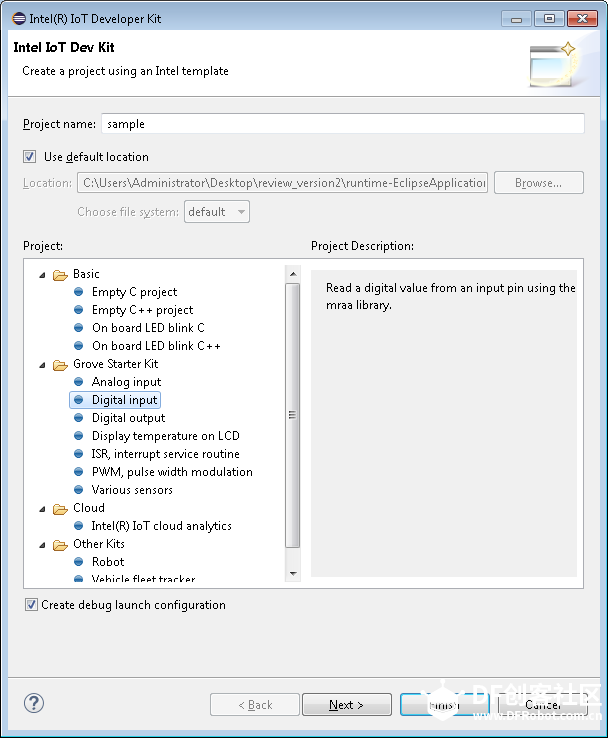Click the Project name input field
The image size is (608, 738).
click(343, 124)
